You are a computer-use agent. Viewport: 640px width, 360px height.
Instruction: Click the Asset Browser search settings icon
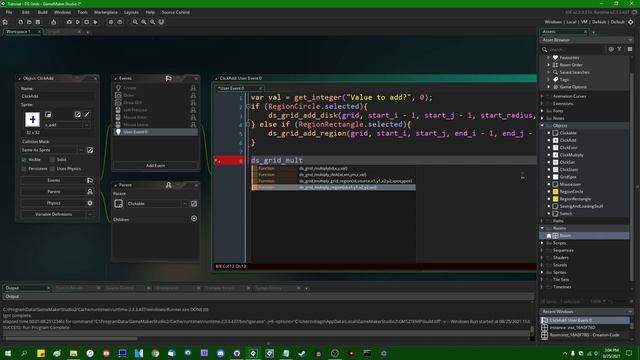[x=611, y=49]
